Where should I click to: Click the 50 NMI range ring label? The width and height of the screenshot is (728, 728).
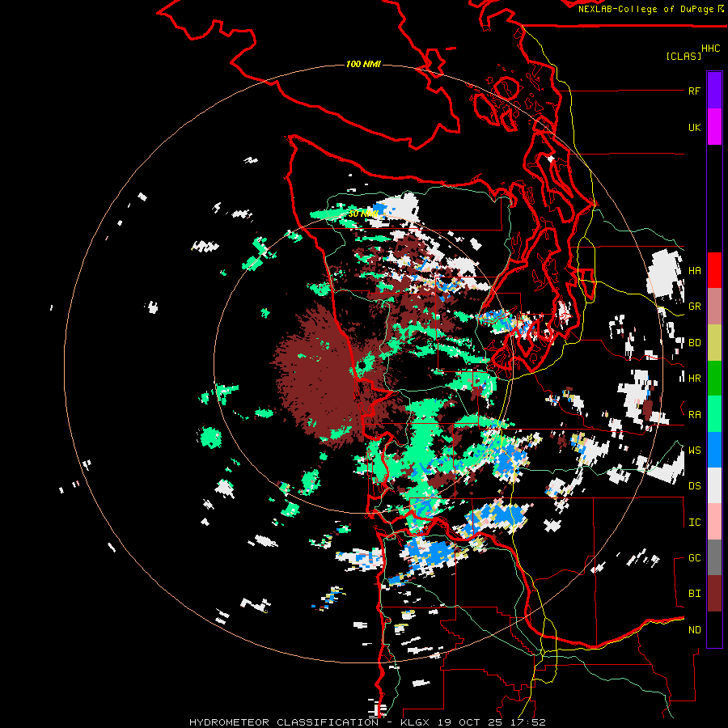click(363, 214)
